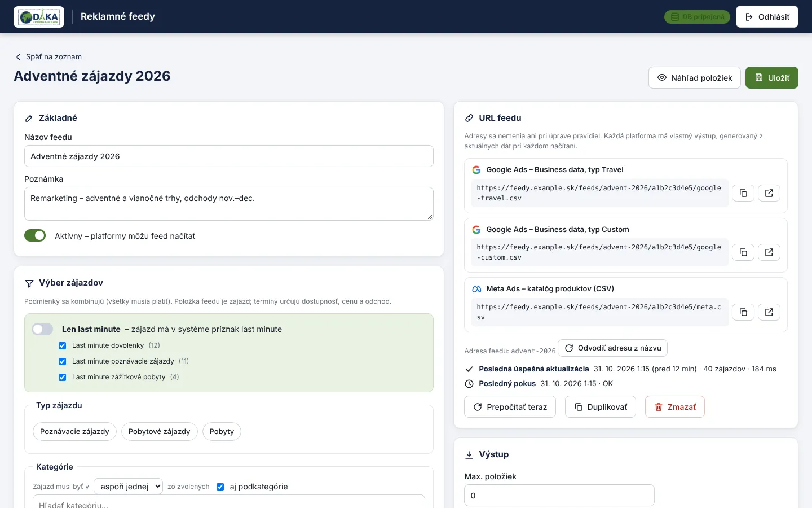812x508 pixels.
Task: Click Odvodiť adresu z názvu
Action: (612, 348)
